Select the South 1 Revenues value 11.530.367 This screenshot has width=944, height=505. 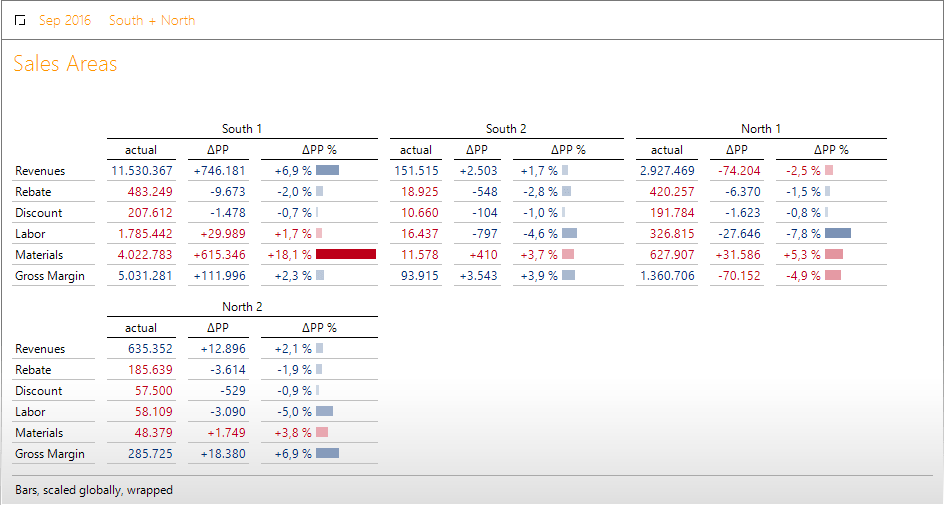(142, 171)
